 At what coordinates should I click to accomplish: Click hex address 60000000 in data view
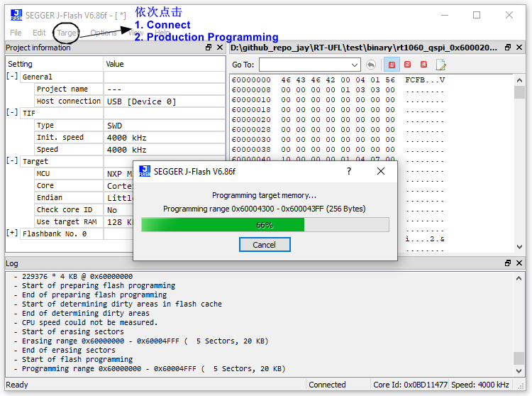[x=251, y=80]
